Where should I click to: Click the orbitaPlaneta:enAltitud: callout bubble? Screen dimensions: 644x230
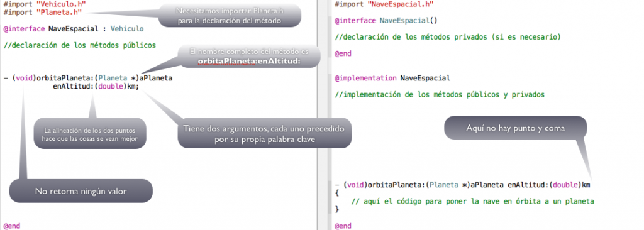[x=248, y=57]
